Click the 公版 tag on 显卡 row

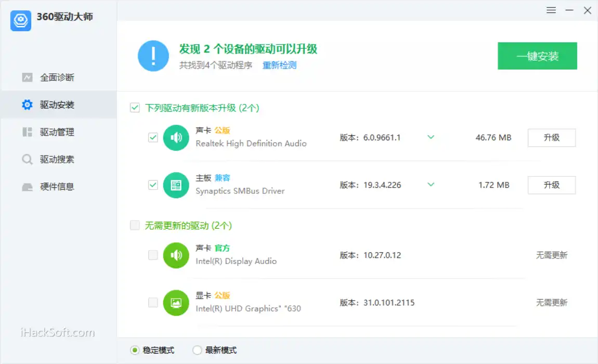222,296
